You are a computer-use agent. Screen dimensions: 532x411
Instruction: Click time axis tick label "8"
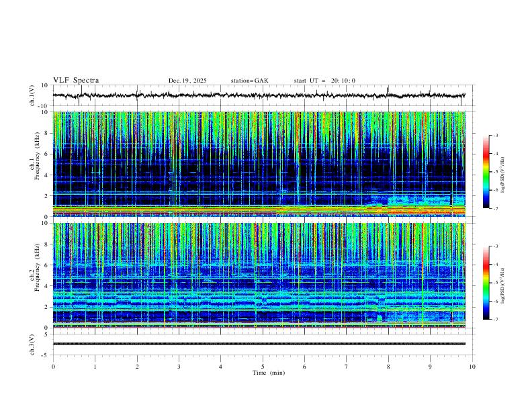388,367
